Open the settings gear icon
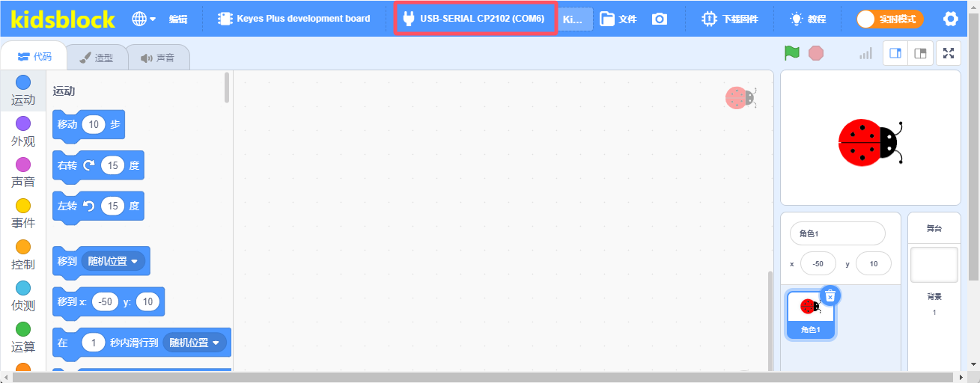This screenshot has width=980, height=383. click(951, 19)
